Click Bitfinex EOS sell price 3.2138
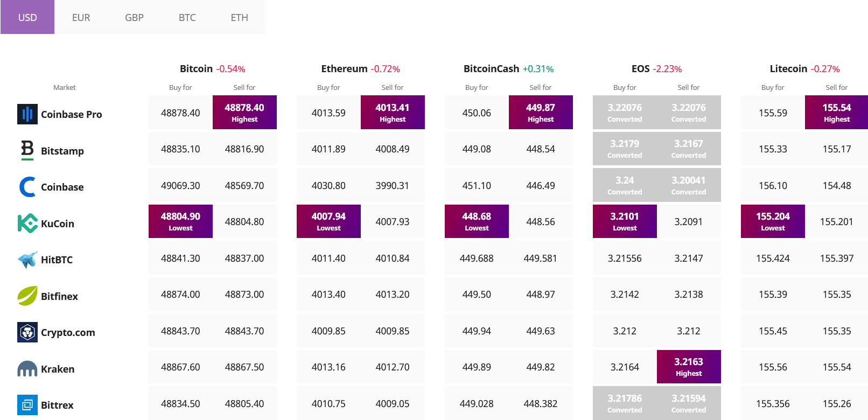Viewport: 868px width, 420px height. click(689, 295)
